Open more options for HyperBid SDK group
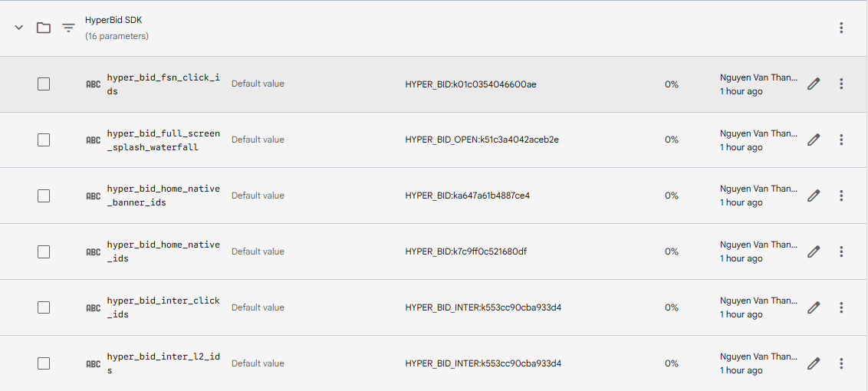This screenshot has height=391, width=868. click(x=841, y=28)
